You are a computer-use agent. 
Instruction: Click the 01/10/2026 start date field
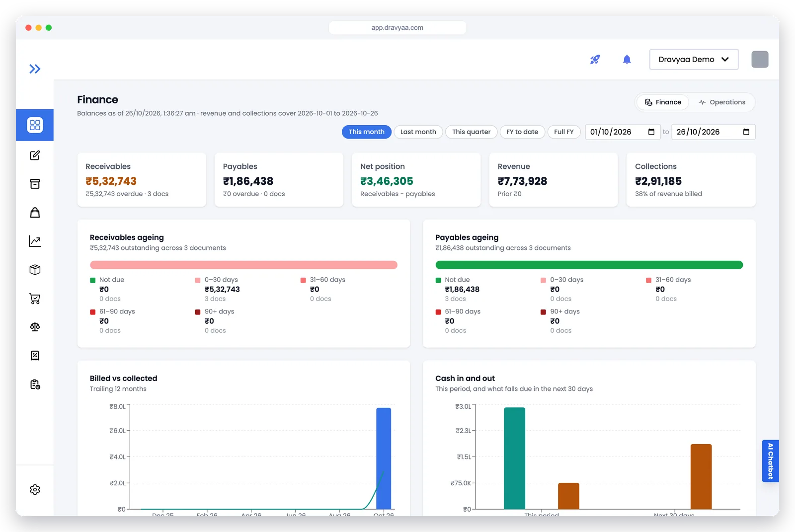623,132
